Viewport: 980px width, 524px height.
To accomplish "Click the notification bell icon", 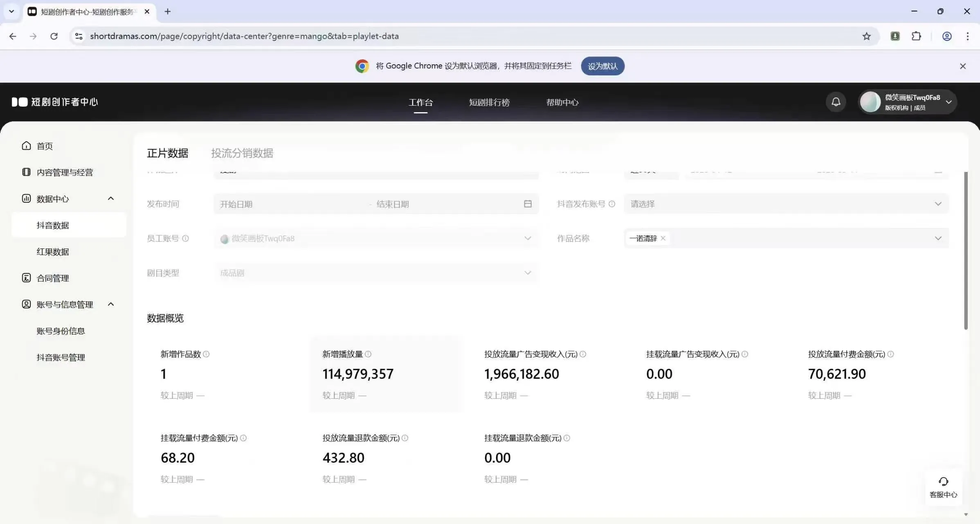I will pos(836,102).
